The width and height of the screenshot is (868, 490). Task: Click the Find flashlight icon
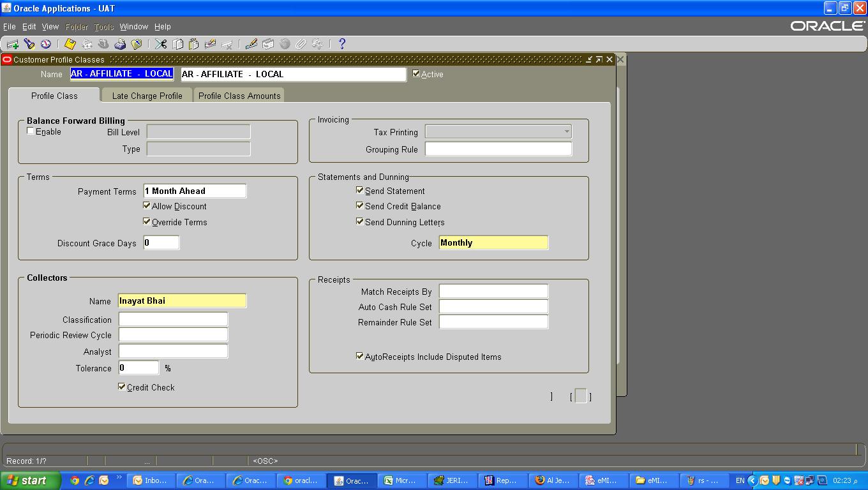[x=29, y=44]
